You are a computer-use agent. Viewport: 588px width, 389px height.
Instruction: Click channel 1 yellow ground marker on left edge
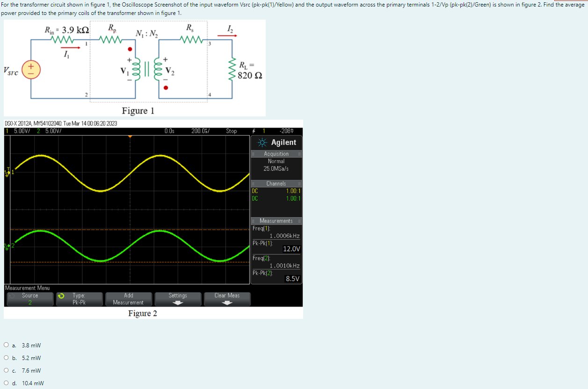(x=7, y=173)
